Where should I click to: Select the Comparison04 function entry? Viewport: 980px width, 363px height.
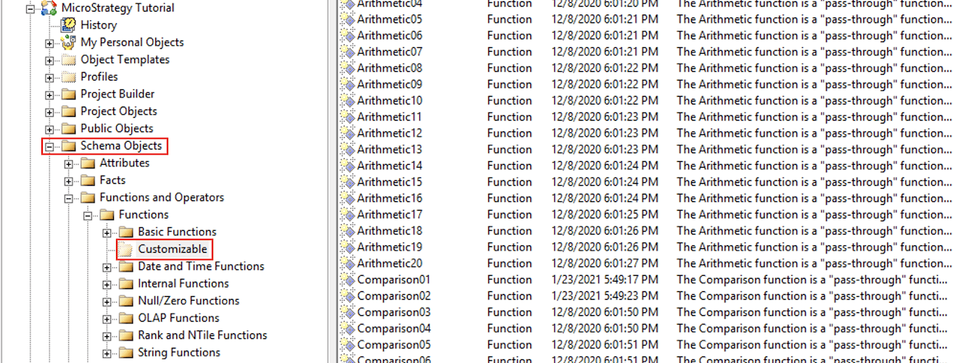coord(394,328)
